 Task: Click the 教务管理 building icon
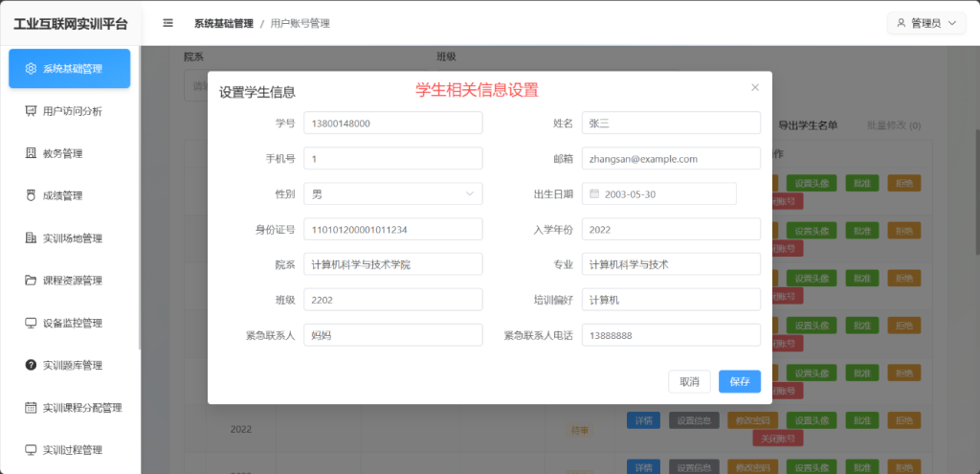coord(31,153)
